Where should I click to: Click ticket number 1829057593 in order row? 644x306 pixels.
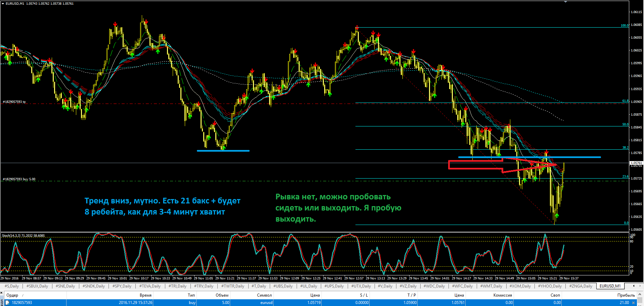pyautogui.click(x=22, y=303)
